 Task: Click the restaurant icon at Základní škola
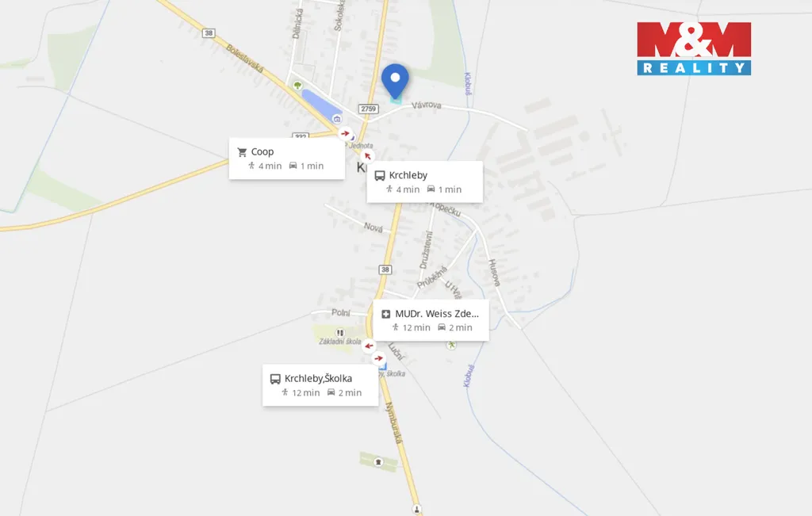click(339, 332)
